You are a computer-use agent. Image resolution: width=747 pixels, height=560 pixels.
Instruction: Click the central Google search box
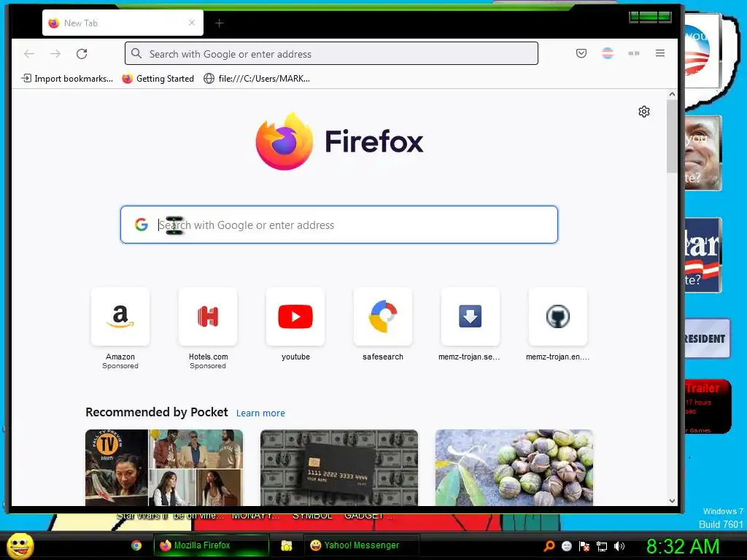coord(339,225)
